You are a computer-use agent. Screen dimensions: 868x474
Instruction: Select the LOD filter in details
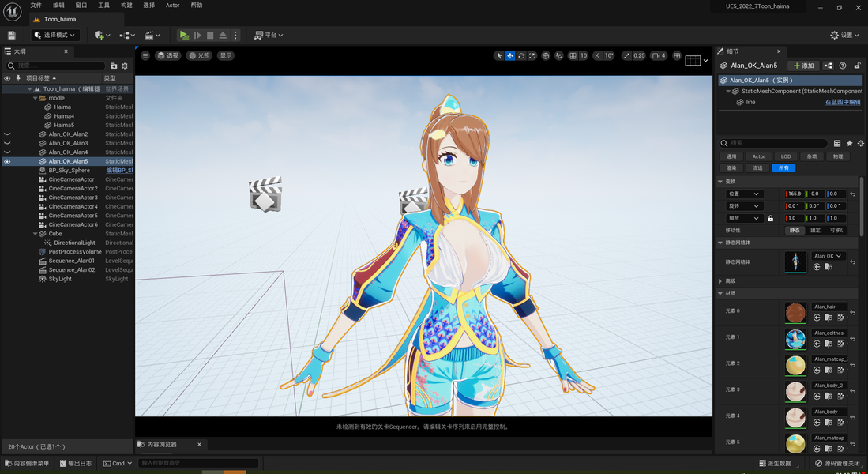point(786,156)
